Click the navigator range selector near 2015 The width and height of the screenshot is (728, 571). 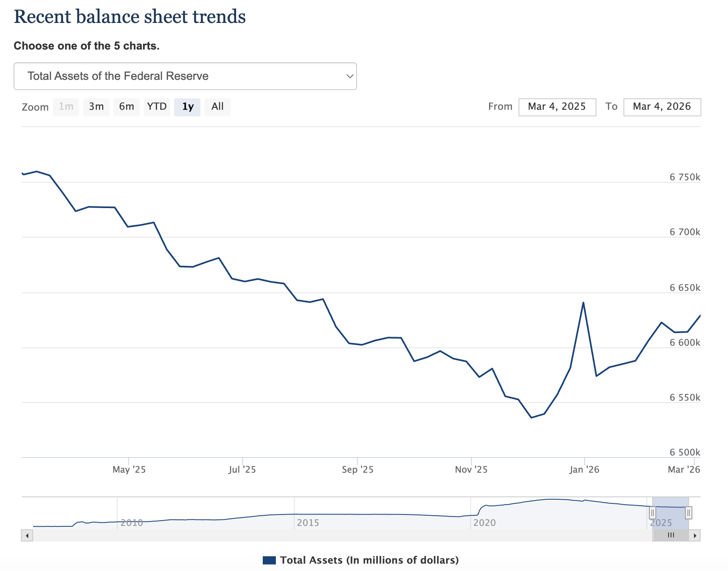coord(309,512)
